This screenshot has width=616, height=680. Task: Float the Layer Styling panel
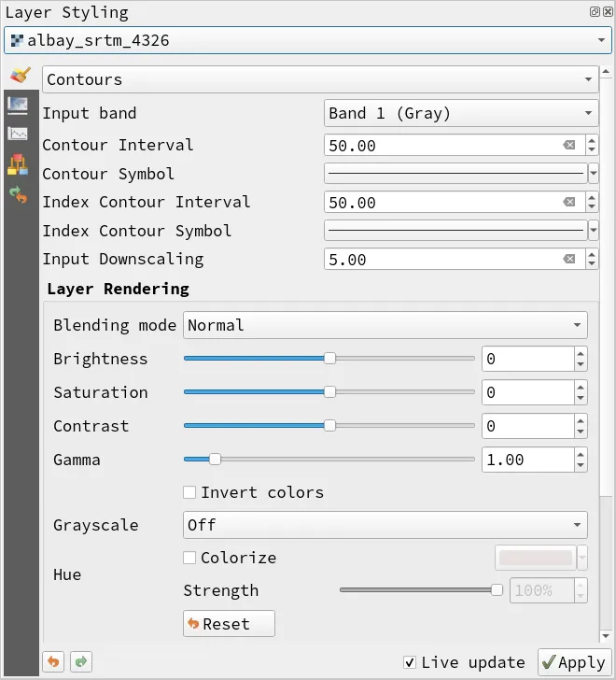pos(595,12)
